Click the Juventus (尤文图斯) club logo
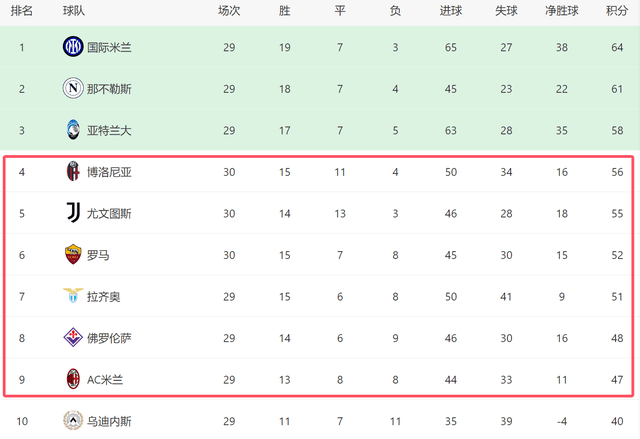This screenshot has width=640, height=439. pyautogui.click(x=72, y=213)
